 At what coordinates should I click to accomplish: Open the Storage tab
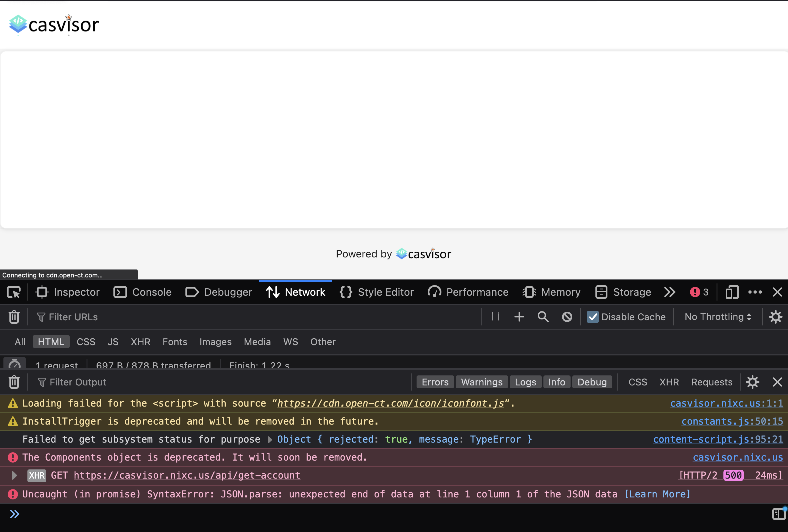click(623, 292)
